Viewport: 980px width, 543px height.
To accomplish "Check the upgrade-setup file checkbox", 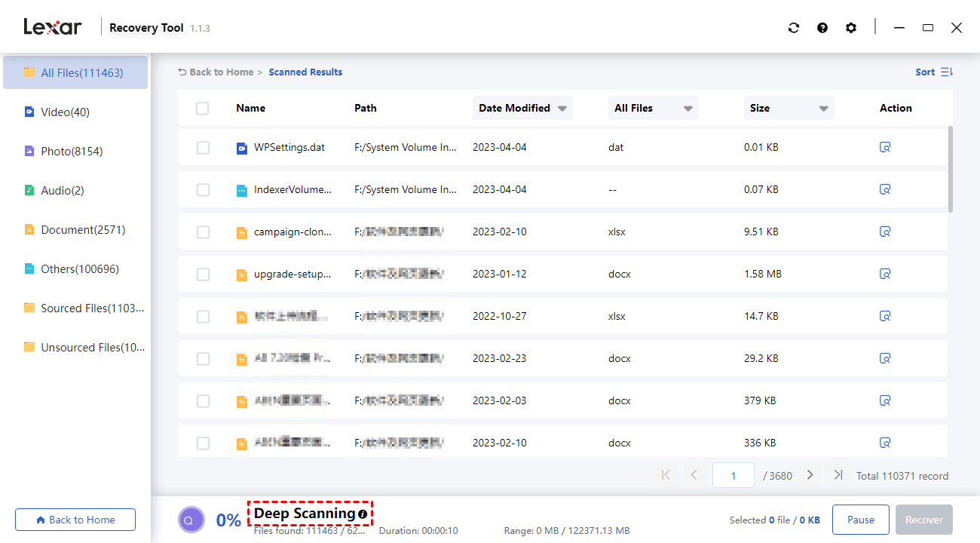I will tap(203, 275).
